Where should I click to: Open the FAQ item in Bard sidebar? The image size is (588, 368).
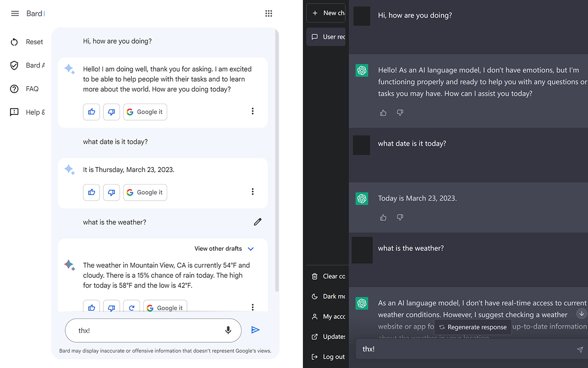(25, 89)
